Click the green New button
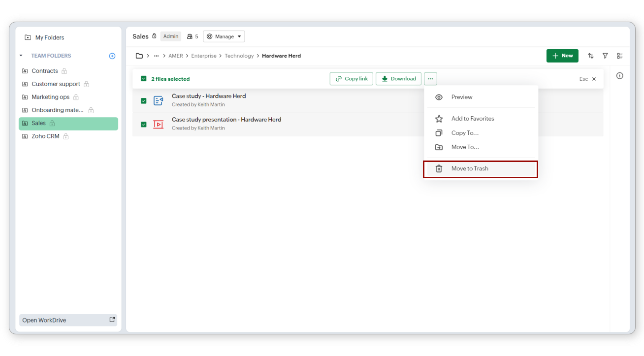This screenshot has height=356, width=644. tap(562, 56)
